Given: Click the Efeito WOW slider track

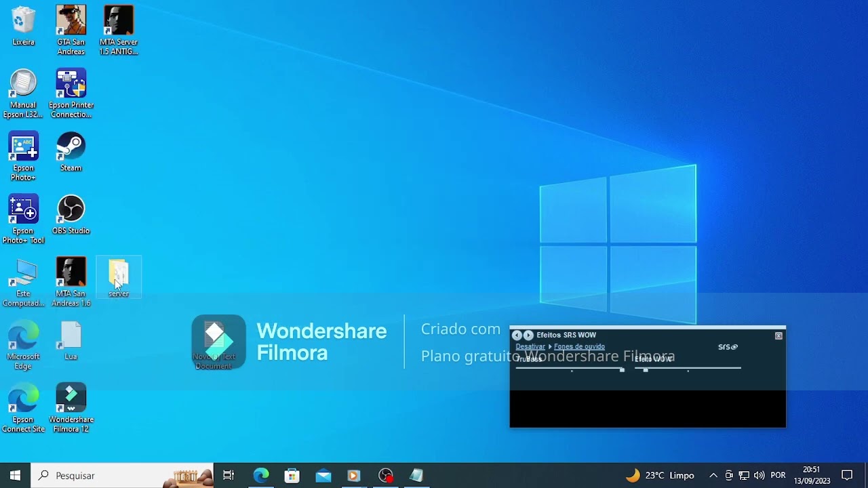Looking at the screenshot, I should click(688, 369).
